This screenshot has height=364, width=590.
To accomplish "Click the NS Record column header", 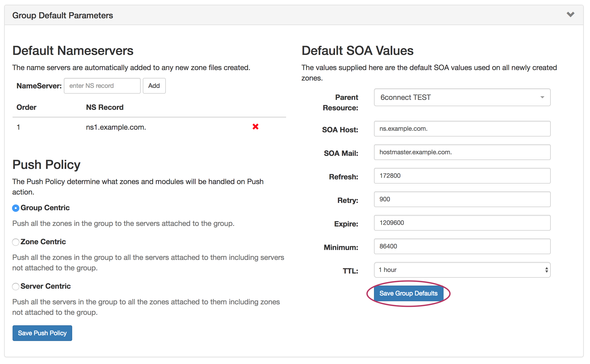I will click(x=105, y=107).
